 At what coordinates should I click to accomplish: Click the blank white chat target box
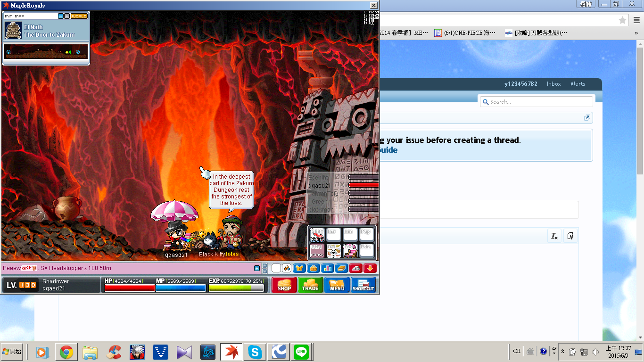click(x=276, y=268)
